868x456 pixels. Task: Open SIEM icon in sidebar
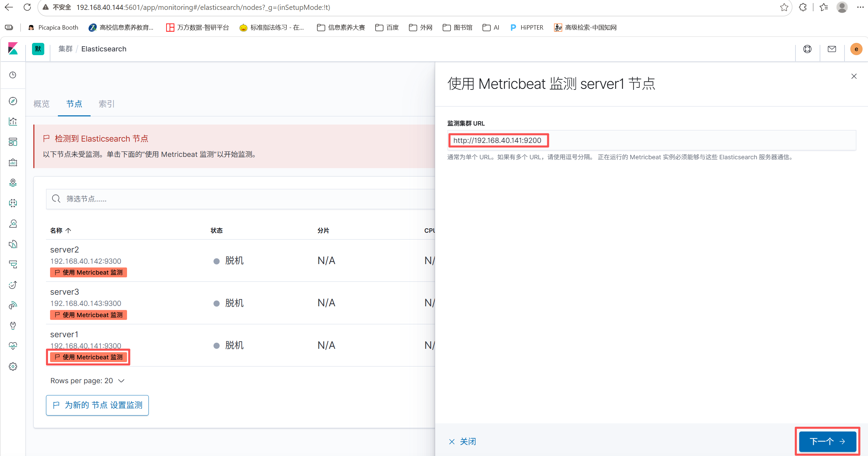pyautogui.click(x=13, y=305)
